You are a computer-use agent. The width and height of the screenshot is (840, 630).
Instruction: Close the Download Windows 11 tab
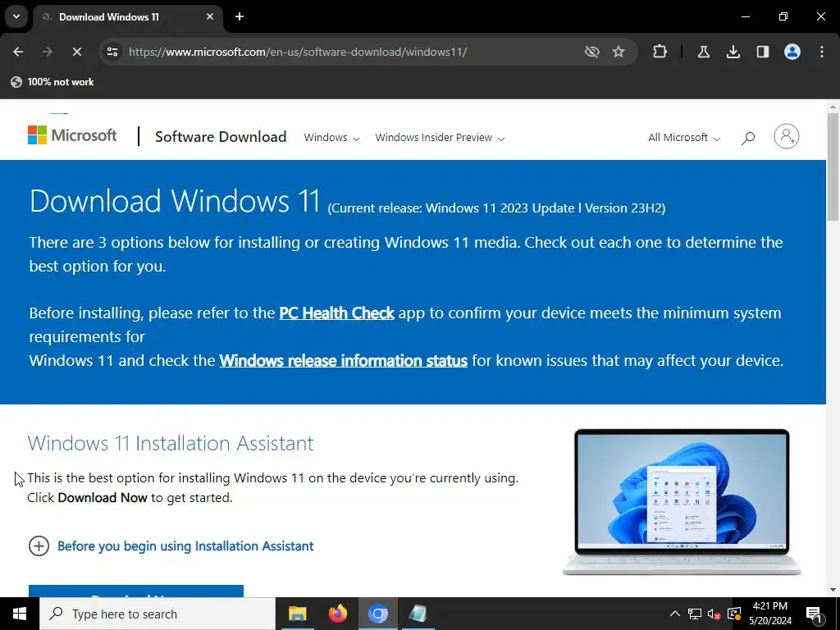210,16
